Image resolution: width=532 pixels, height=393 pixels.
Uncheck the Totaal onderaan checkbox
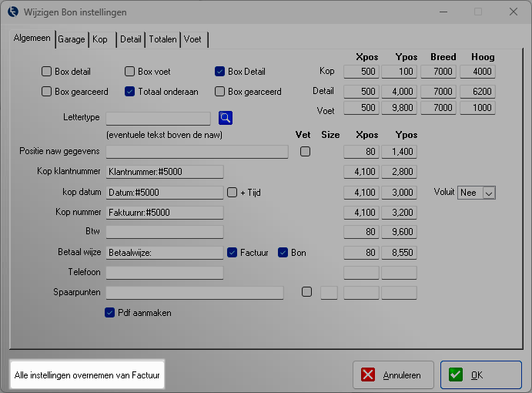click(130, 92)
